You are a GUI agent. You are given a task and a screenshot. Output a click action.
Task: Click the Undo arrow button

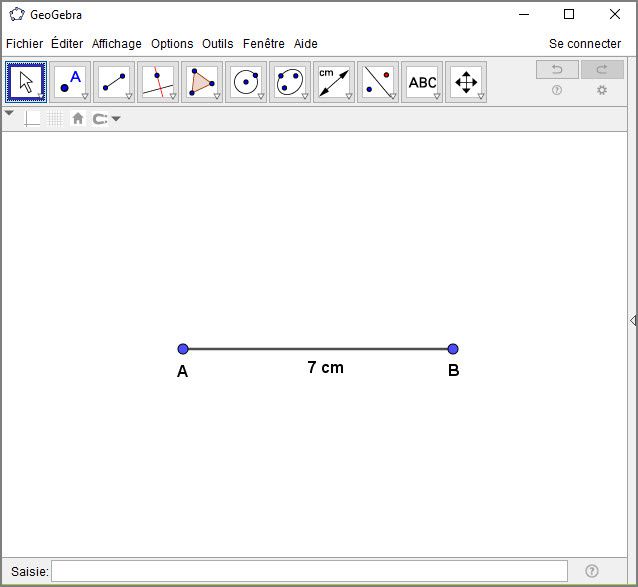pyautogui.click(x=557, y=70)
